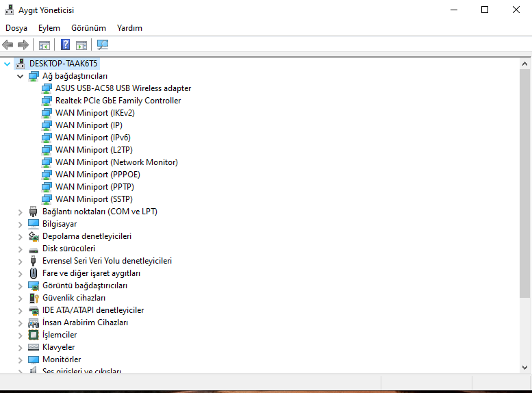This screenshot has height=393, width=532.
Task: Click the Evrensel Seri Veri Yolu USB icon
Action: click(34, 261)
